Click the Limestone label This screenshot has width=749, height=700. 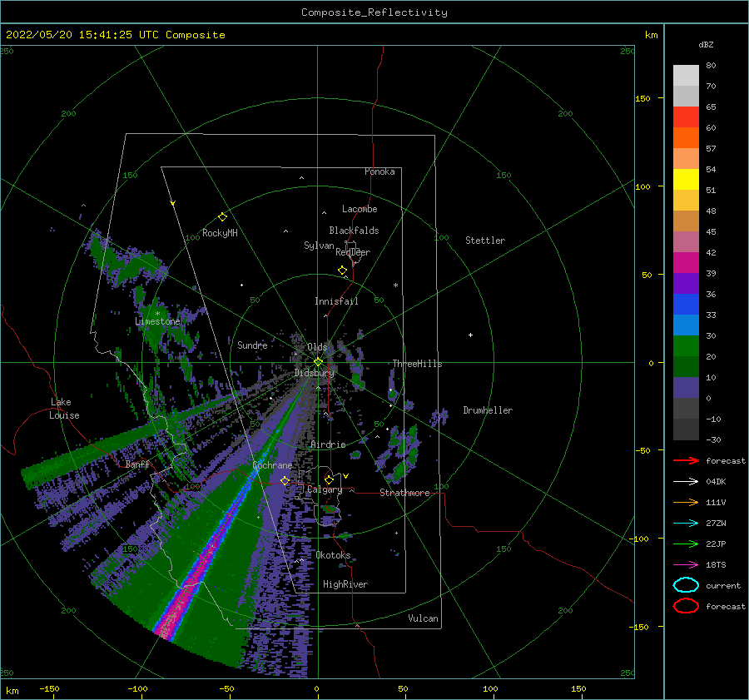coord(157,321)
